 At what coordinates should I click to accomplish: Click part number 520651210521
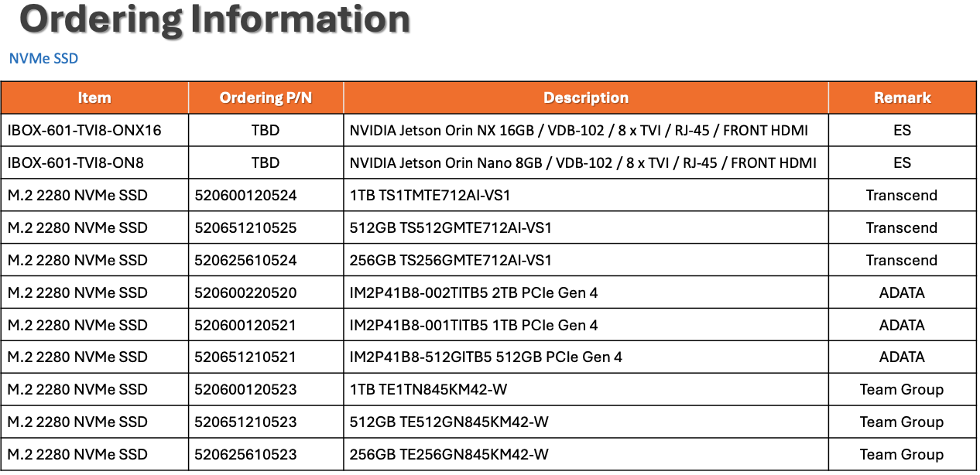click(245, 357)
